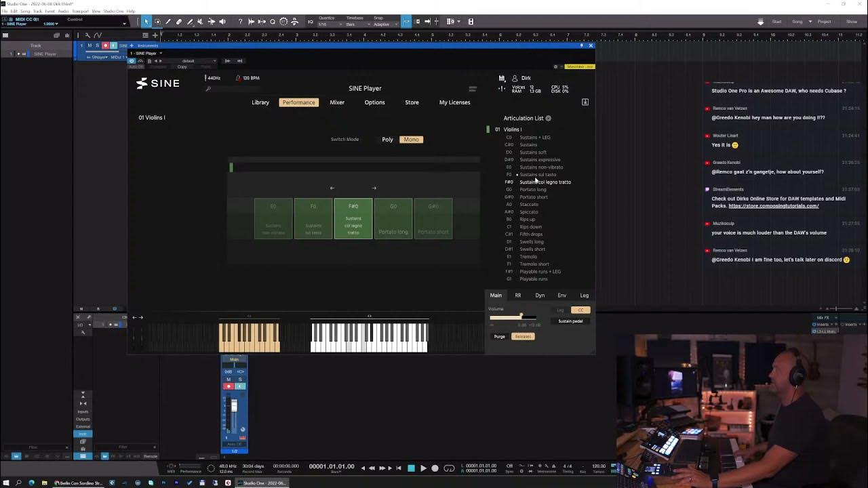The width and height of the screenshot is (868, 488).
Task: Choose the Paint (pencil) tool
Action: pyautogui.click(x=190, y=22)
